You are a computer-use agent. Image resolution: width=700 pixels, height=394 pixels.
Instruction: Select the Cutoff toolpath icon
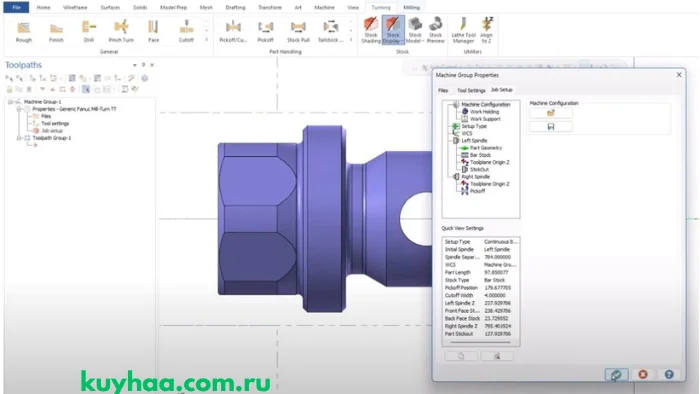coord(186,31)
